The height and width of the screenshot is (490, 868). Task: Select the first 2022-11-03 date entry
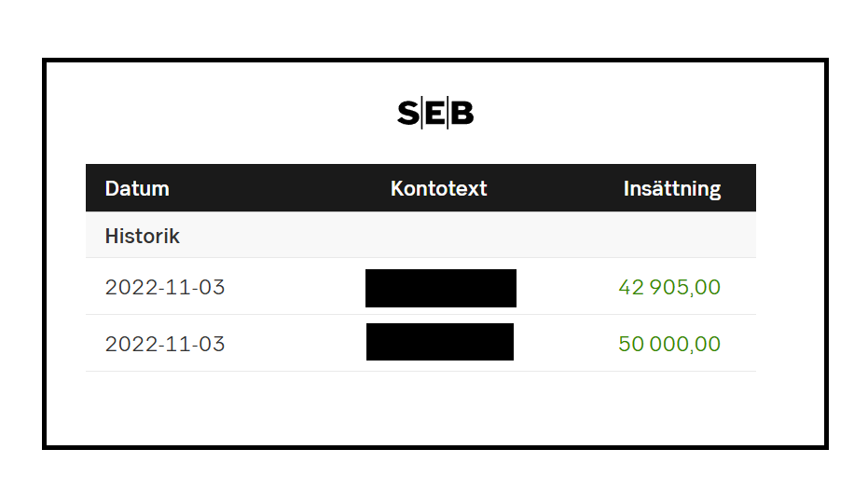(165, 287)
